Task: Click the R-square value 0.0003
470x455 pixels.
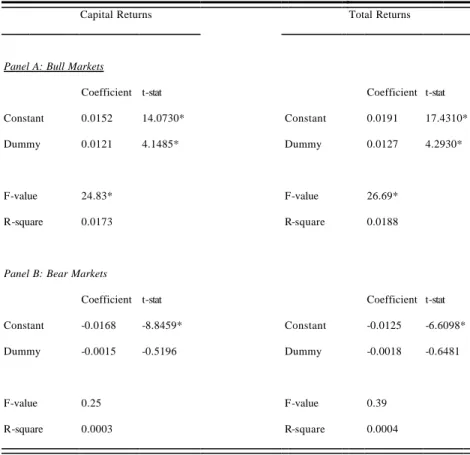Action: tap(97, 429)
